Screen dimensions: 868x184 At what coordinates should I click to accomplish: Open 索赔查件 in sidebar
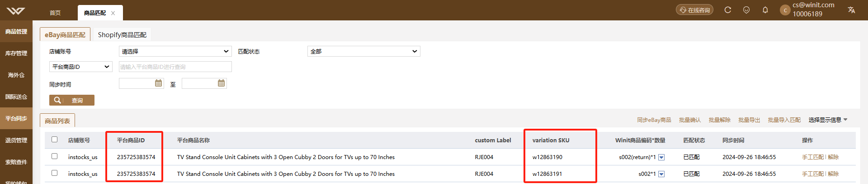[x=16, y=162]
